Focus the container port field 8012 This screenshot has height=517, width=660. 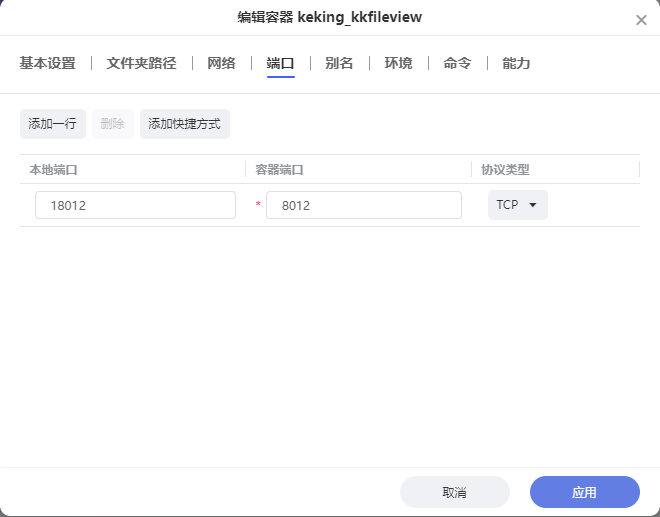364,205
